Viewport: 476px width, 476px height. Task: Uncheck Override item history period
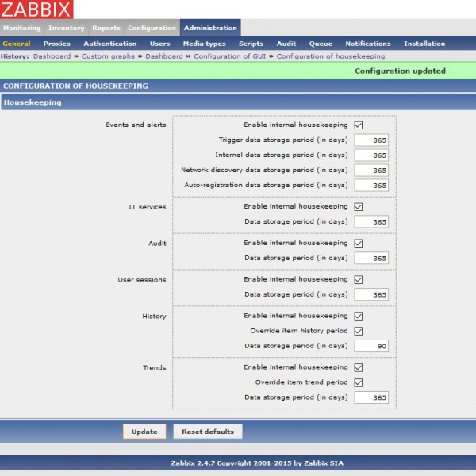coord(359,331)
